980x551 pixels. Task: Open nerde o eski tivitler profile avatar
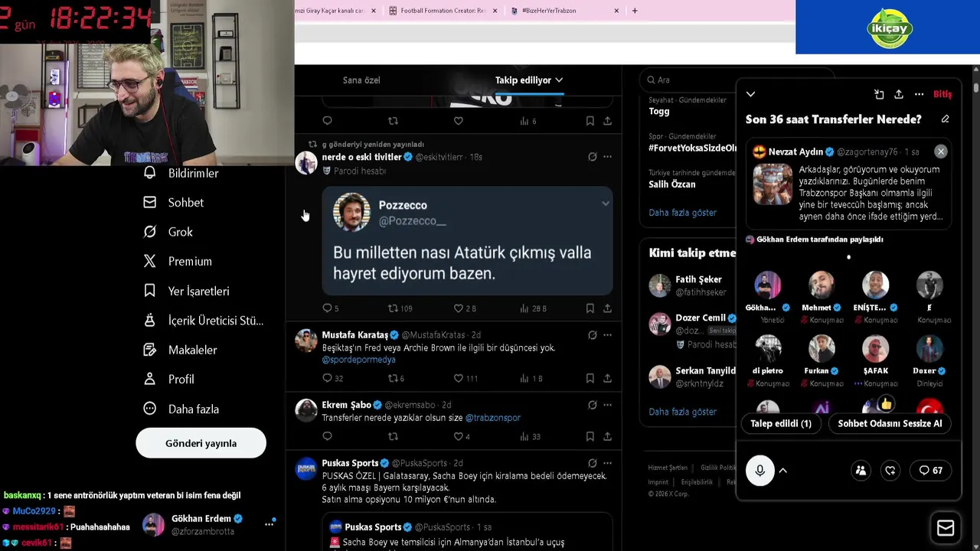[306, 163]
